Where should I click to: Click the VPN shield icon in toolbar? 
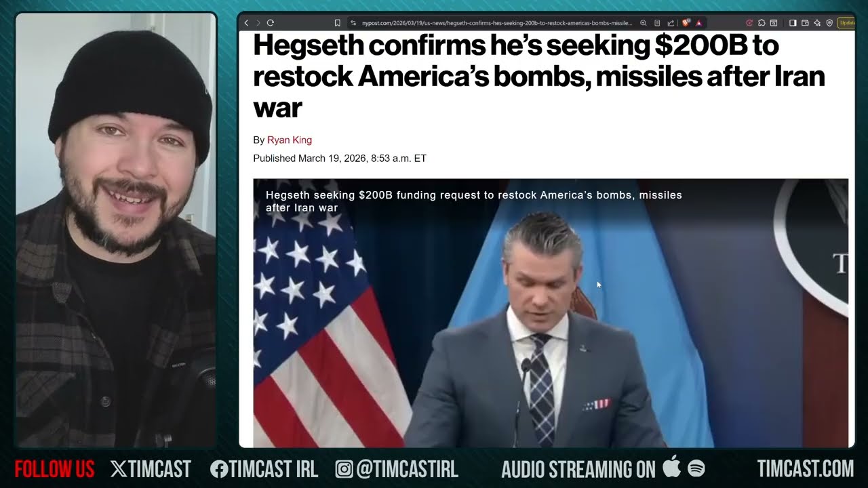click(829, 23)
